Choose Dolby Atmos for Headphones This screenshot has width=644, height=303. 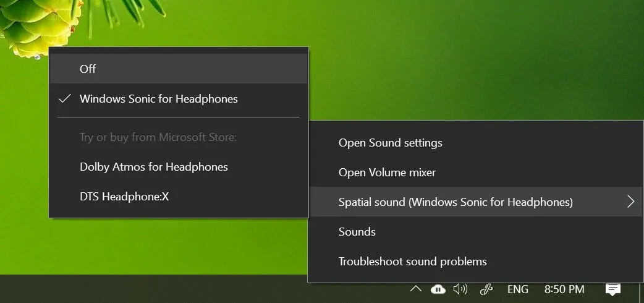pyautogui.click(x=178, y=167)
